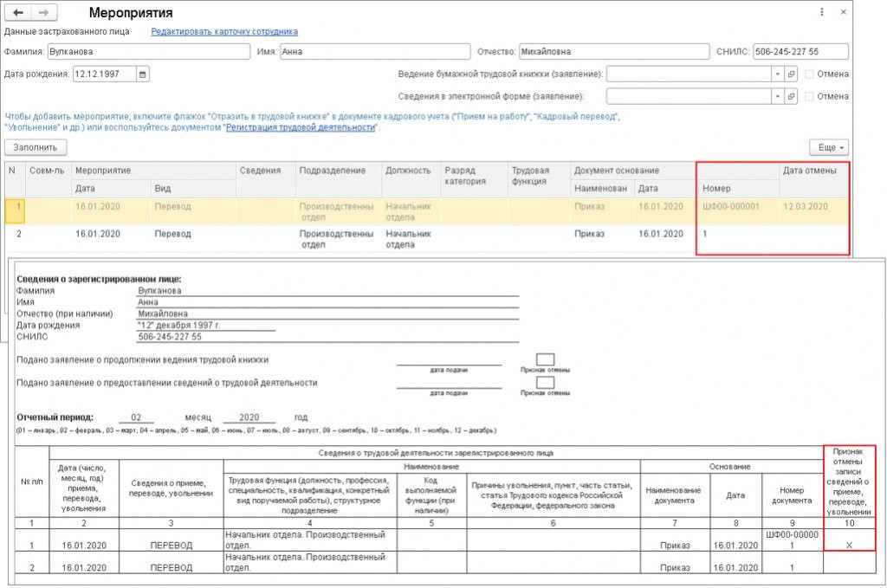Click the Заполнить button
This screenshot has height=588, width=887.
pos(35,147)
